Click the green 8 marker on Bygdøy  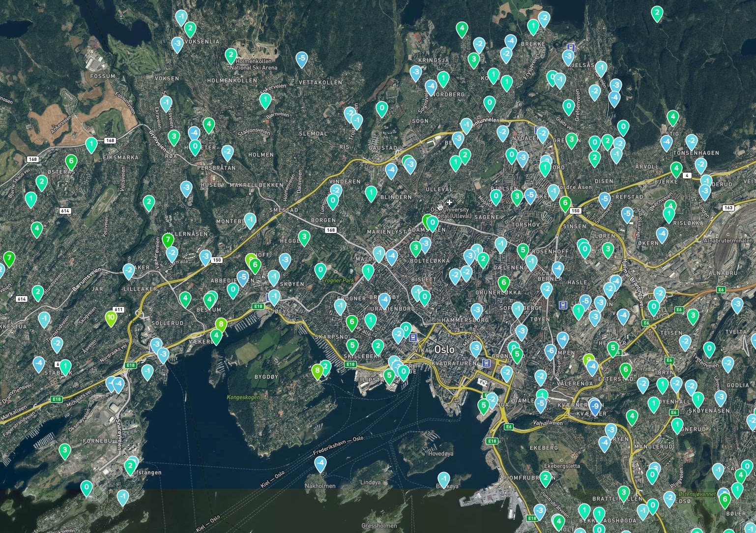(x=318, y=370)
